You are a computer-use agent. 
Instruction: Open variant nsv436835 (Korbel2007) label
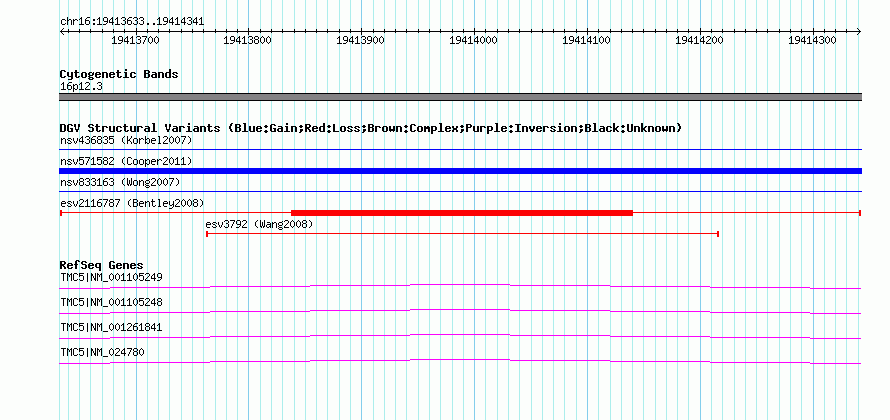(x=126, y=140)
